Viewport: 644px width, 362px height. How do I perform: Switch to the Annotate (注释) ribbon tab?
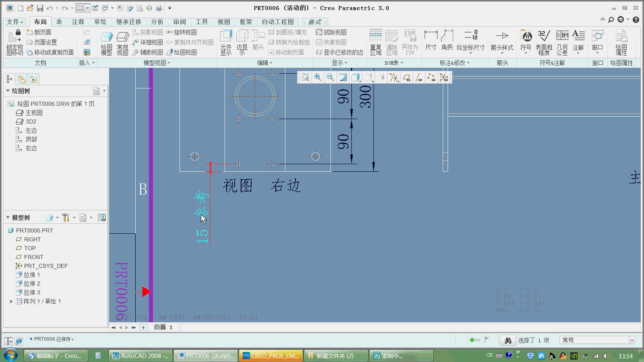click(x=78, y=22)
